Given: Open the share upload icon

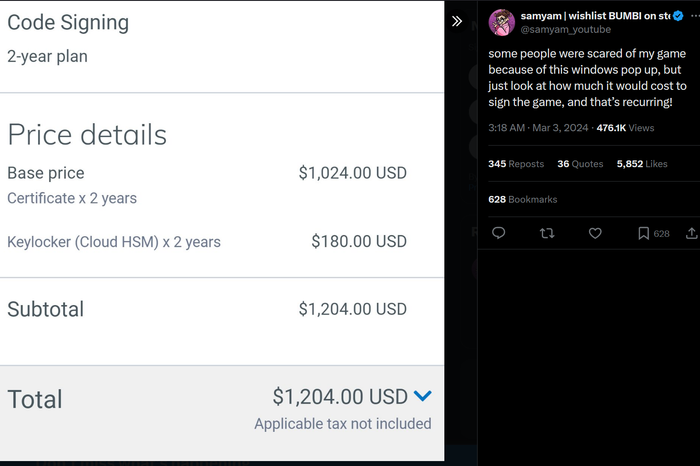Looking at the screenshot, I should pos(692,233).
